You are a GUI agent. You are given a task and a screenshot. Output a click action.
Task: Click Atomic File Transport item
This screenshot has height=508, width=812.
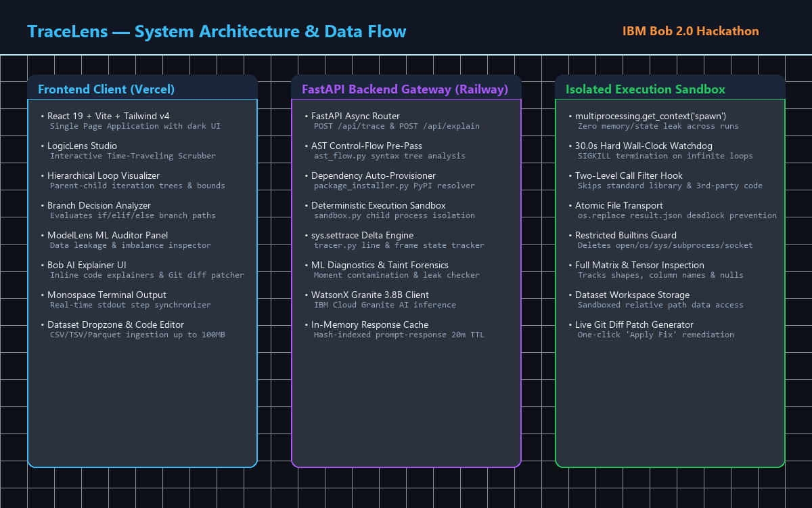coord(616,206)
